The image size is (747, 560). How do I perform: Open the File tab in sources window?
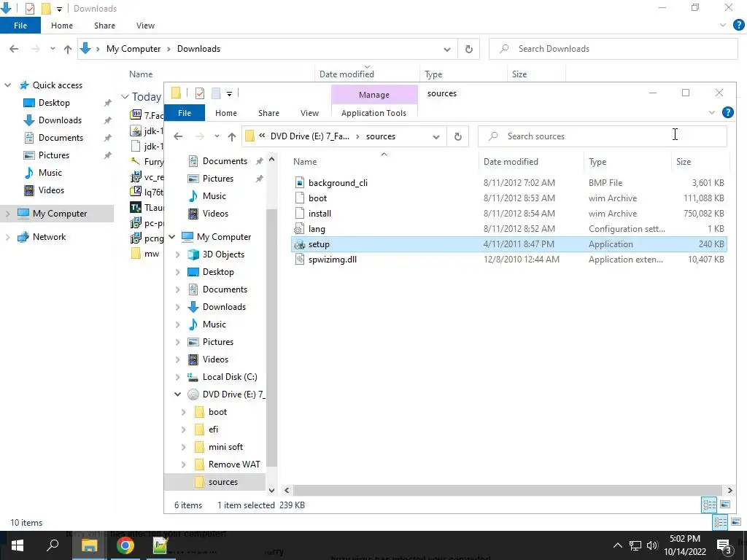[x=185, y=113]
